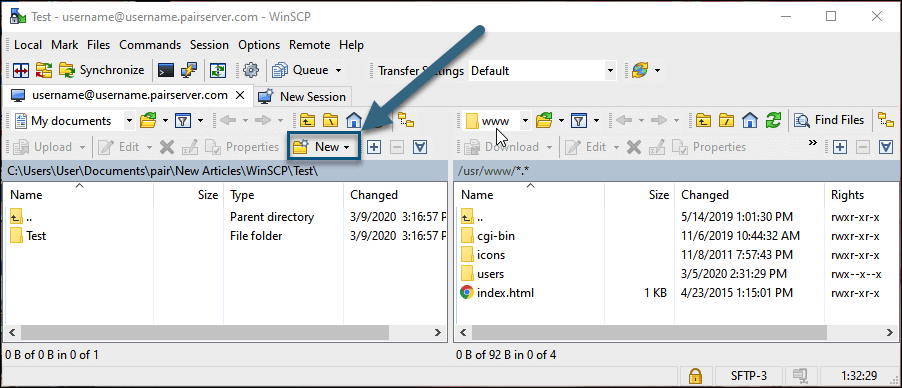Click local panel select-by-mask V icon
The height and width of the screenshot is (388, 902).
coord(421,147)
